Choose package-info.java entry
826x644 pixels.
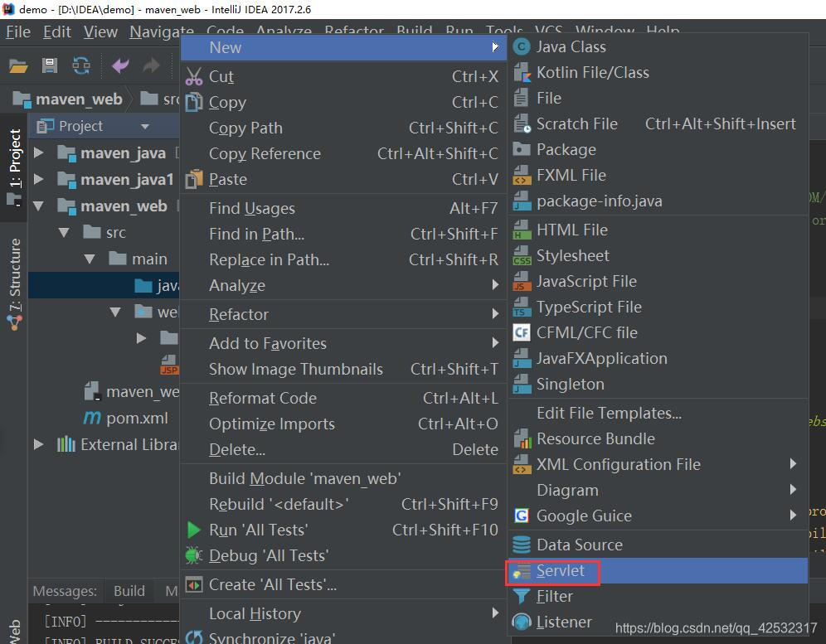[x=657, y=201]
